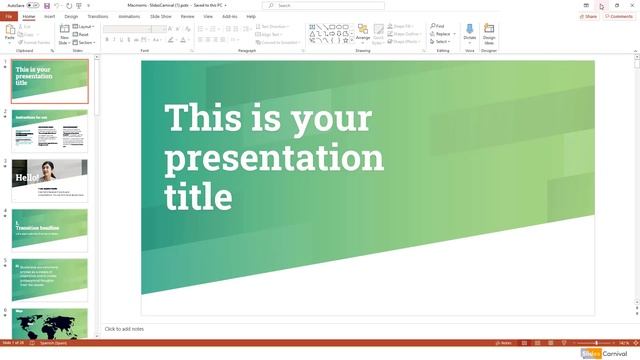Click the zoom slider in status bar
Viewport: 640px width, 360px height.
click(x=595, y=343)
